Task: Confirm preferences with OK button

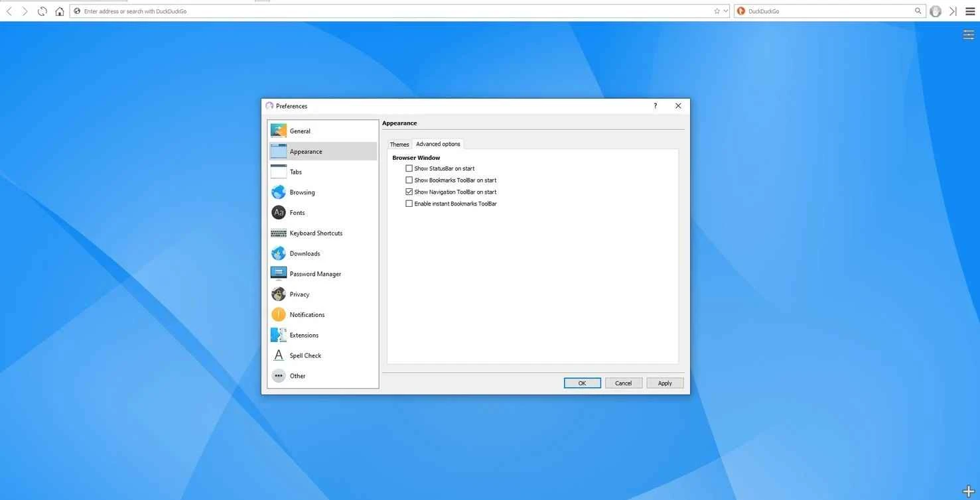Action: tap(583, 383)
